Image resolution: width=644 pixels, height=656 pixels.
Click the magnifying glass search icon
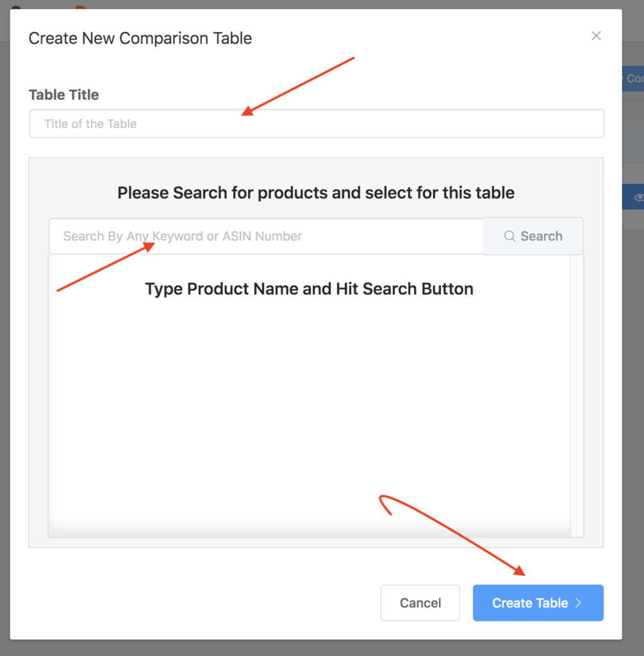pyautogui.click(x=509, y=236)
